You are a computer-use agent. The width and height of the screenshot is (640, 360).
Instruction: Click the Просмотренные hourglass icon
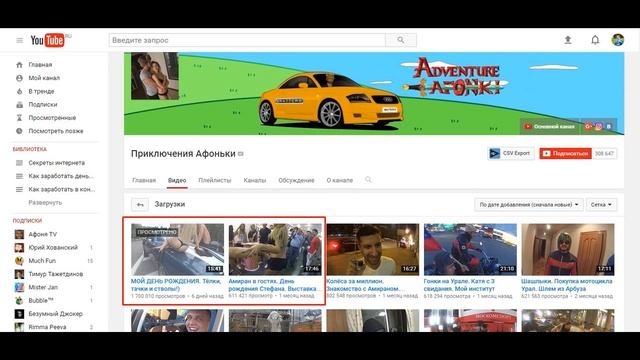tap(19, 118)
